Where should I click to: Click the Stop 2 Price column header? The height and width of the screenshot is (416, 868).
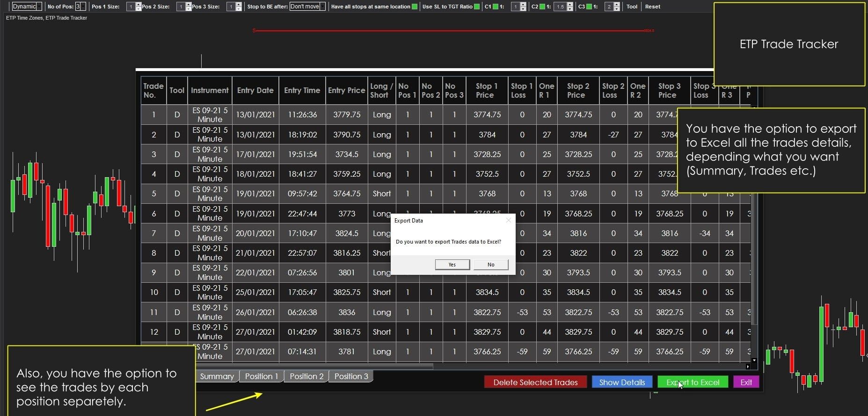tap(578, 90)
